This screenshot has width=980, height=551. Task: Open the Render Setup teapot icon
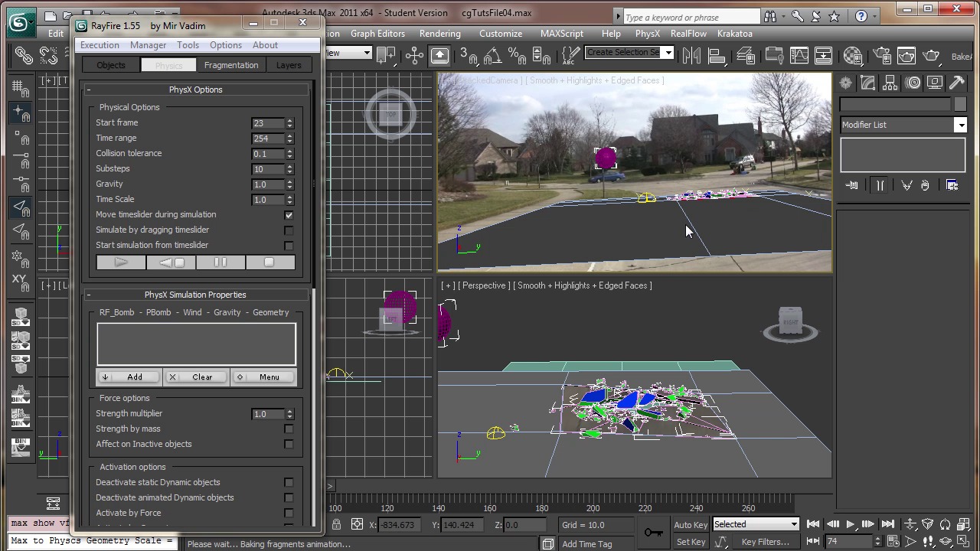[x=882, y=55]
